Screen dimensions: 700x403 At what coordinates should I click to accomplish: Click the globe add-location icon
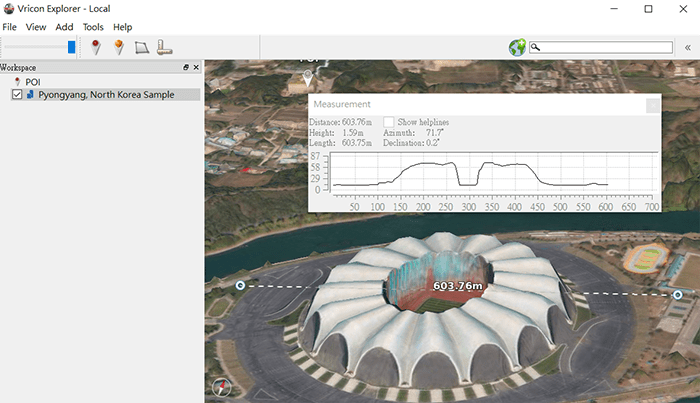[x=517, y=47]
